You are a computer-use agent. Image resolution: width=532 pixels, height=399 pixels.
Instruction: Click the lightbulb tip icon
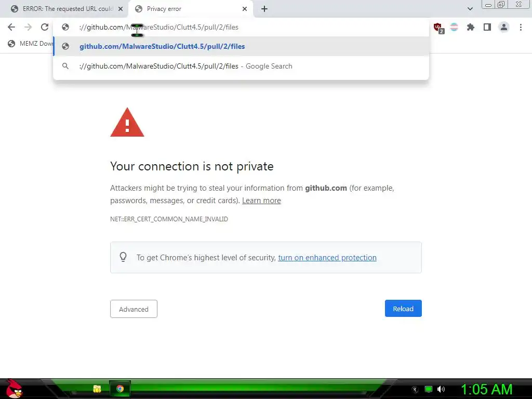click(123, 257)
